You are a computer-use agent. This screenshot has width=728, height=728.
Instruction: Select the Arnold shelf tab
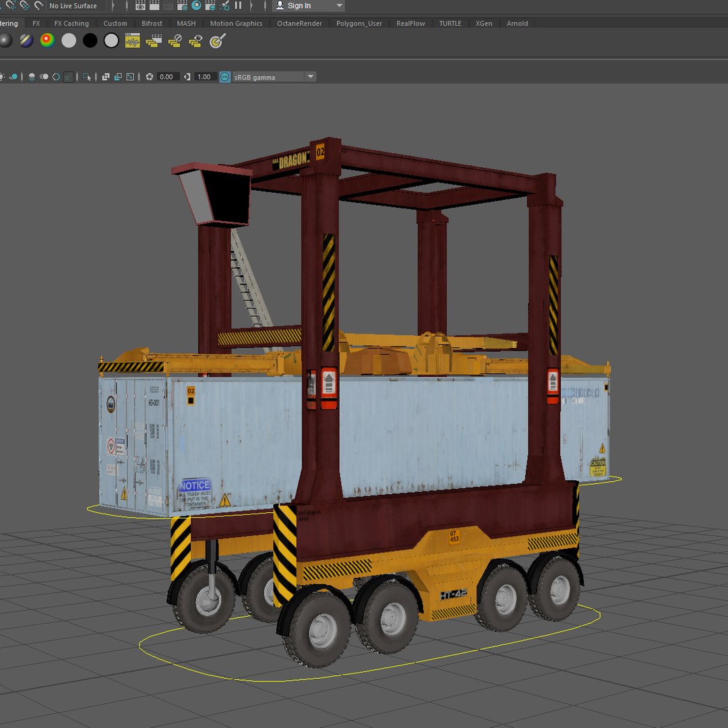tap(517, 23)
